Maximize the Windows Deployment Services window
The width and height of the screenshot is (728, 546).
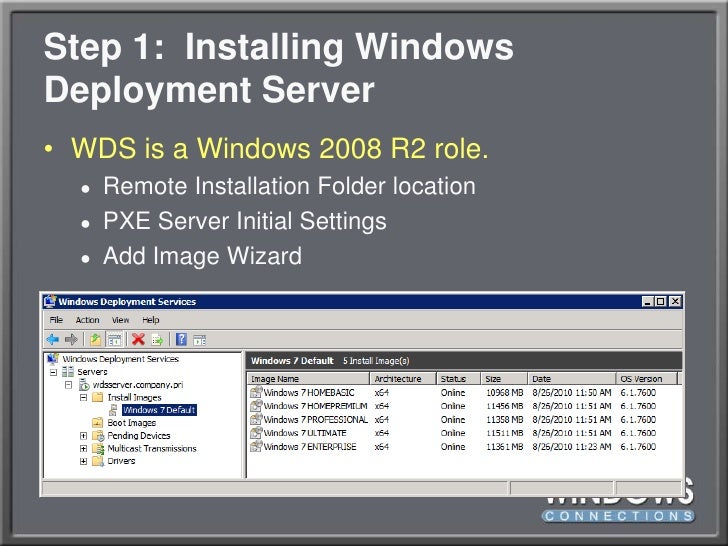point(661,301)
